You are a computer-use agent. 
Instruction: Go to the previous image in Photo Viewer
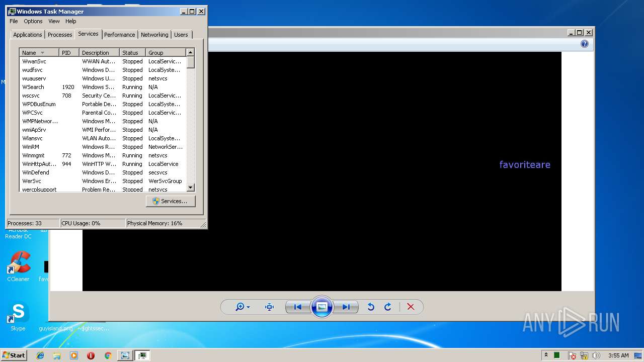[x=297, y=307]
